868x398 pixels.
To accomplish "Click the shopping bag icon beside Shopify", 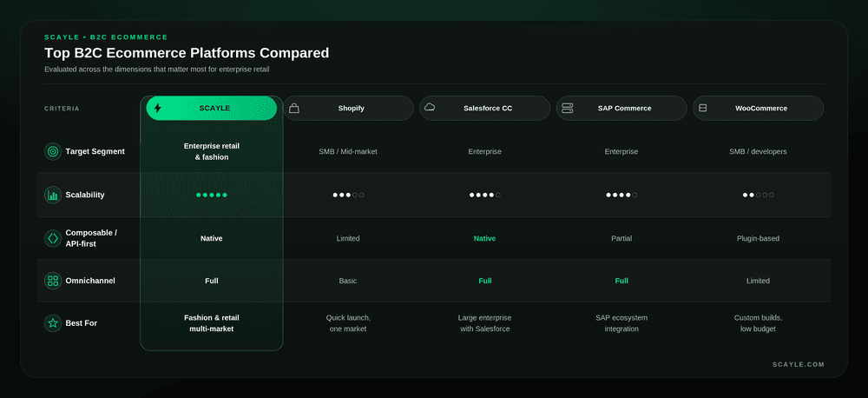I will [x=294, y=108].
